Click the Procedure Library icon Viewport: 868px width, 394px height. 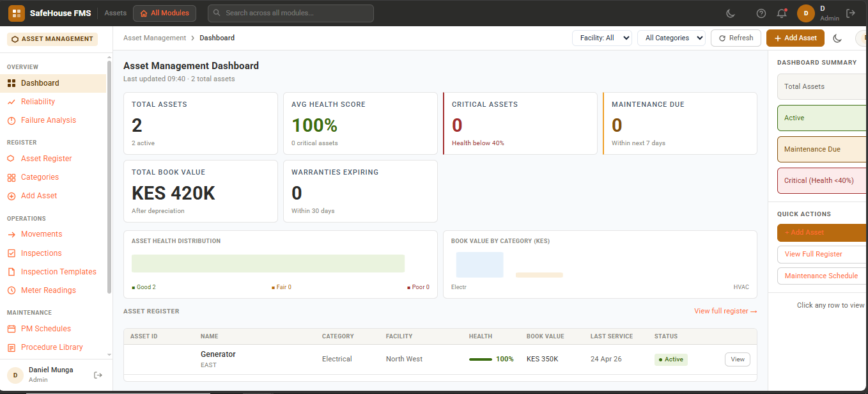click(12, 347)
